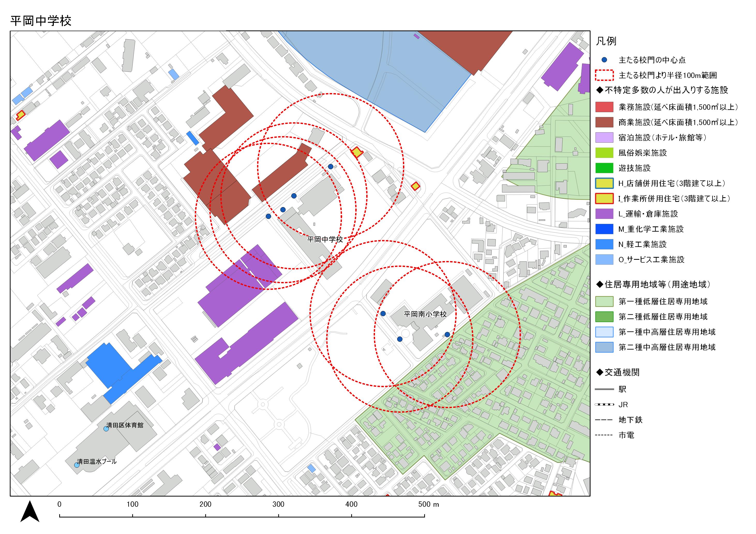The width and height of the screenshot is (756, 534).
Task: Click the 200 mark on the scale bar
Action: [x=205, y=504]
